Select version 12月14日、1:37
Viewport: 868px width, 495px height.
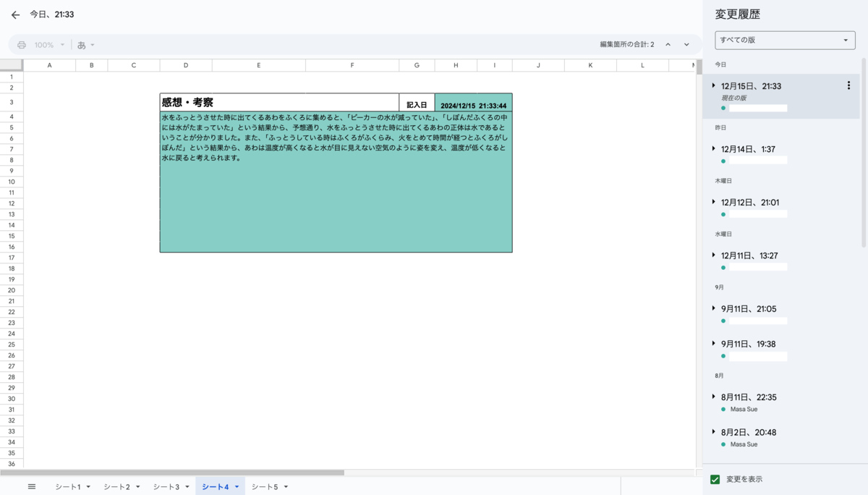pos(748,149)
